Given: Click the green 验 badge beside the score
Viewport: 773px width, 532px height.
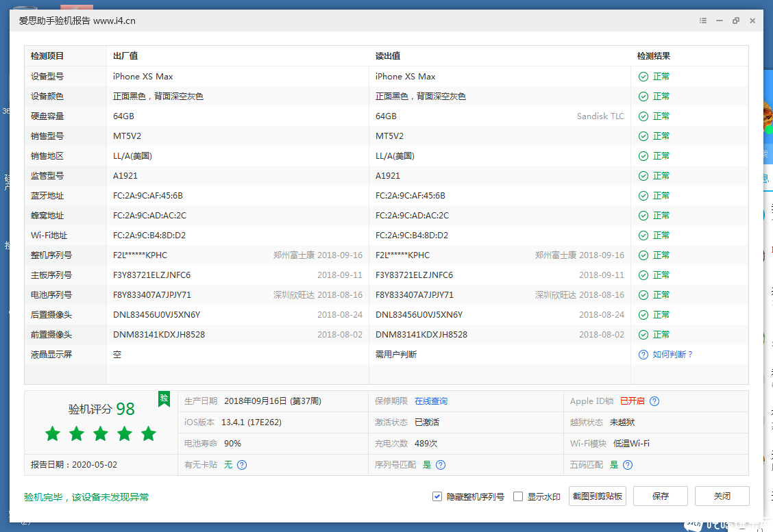Looking at the screenshot, I should pos(164,398).
